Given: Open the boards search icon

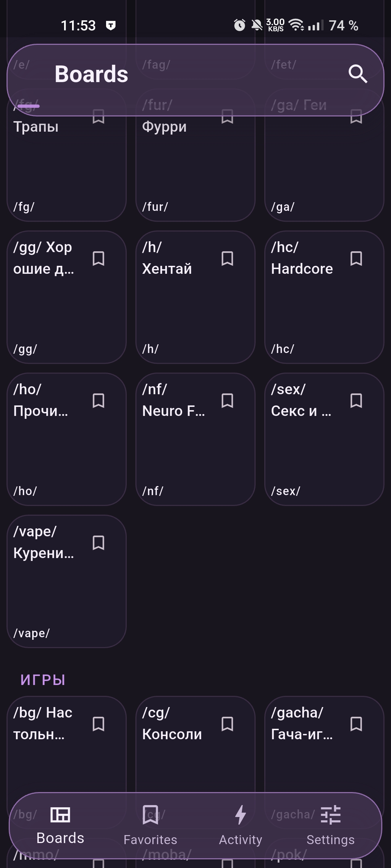Looking at the screenshot, I should pyautogui.click(x=358, y=74).
